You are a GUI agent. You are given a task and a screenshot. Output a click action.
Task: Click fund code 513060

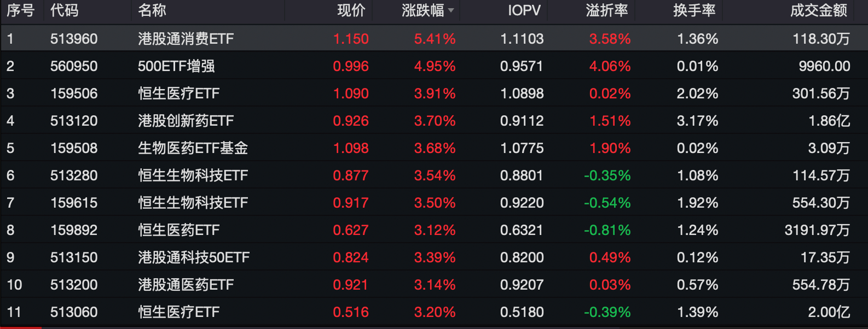[74, 312]
